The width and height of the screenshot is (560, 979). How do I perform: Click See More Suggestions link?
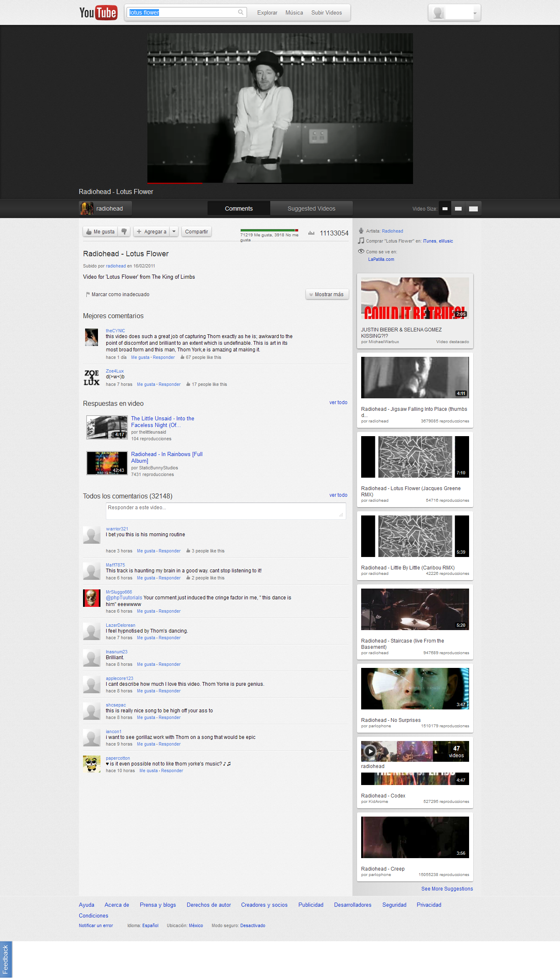tap(447, 889)
